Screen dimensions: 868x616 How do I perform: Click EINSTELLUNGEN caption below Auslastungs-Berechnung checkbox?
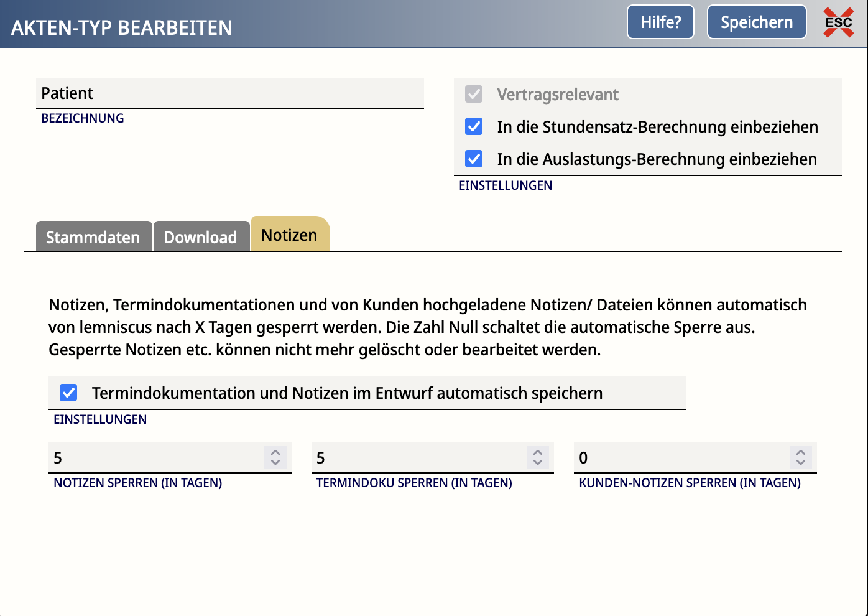click(506, 185)
